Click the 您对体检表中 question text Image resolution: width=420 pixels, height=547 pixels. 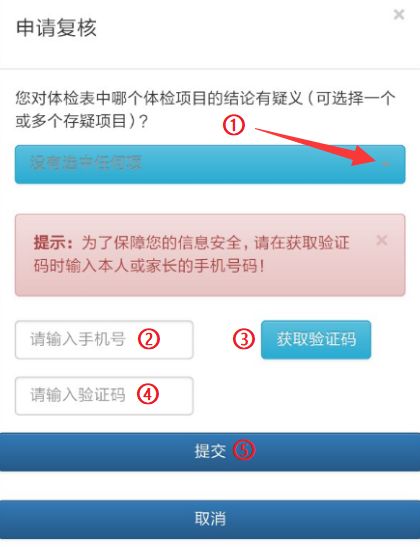coord(205,98)
